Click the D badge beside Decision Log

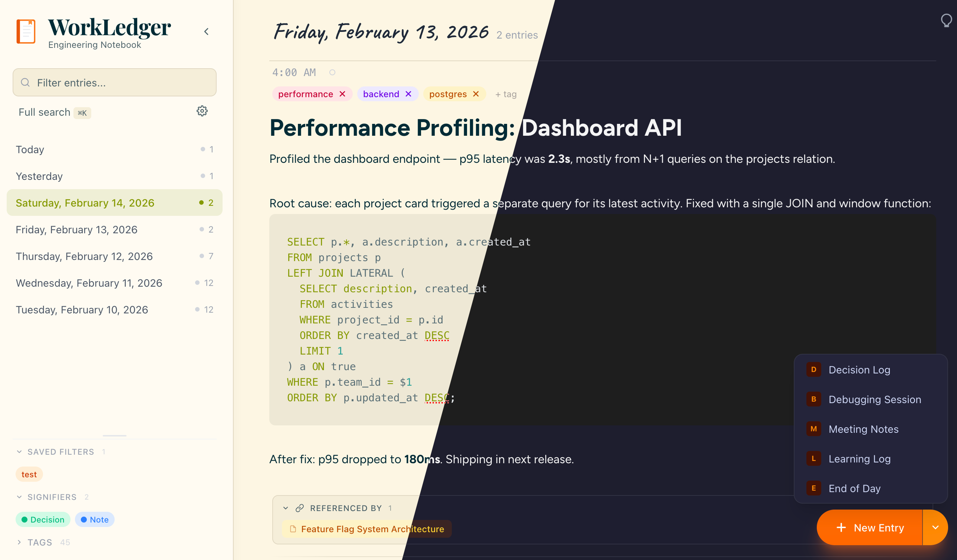[x=813, y=369]
